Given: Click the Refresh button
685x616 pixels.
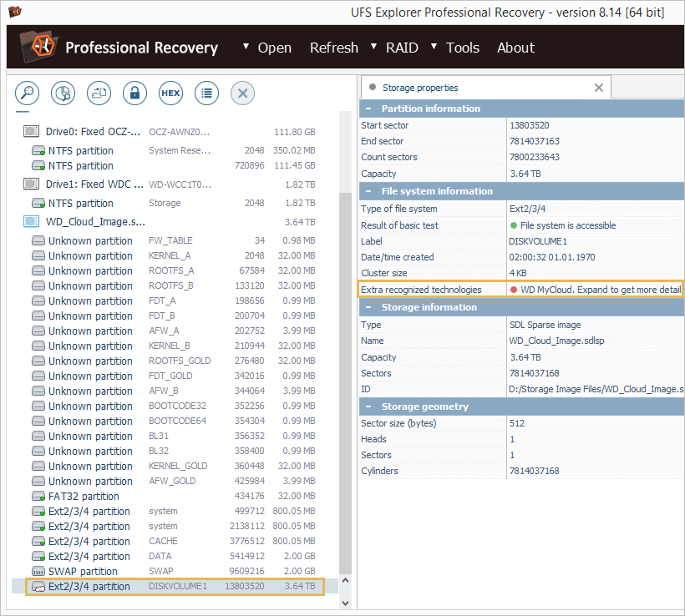Looking at the screenshot, I should [x=333, y=48].
